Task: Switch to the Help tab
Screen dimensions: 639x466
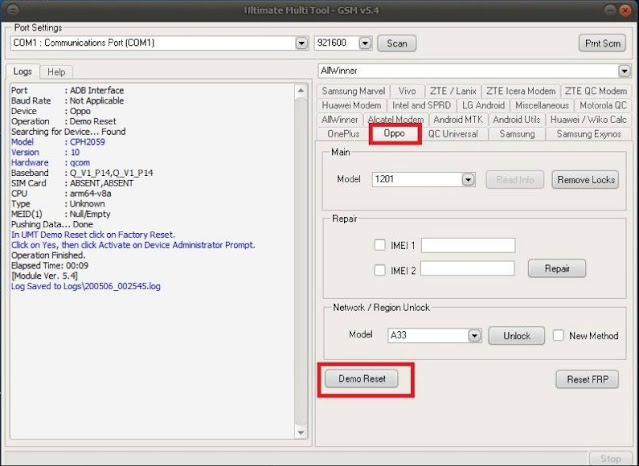Action: point(56,72)
